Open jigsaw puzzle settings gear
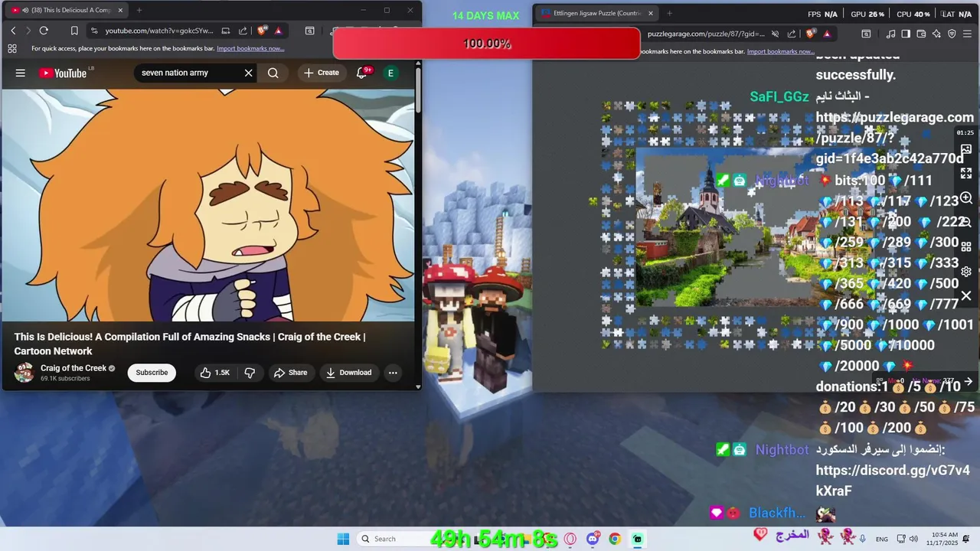This screenshot has height=551, width=980. tap(966, 272)
